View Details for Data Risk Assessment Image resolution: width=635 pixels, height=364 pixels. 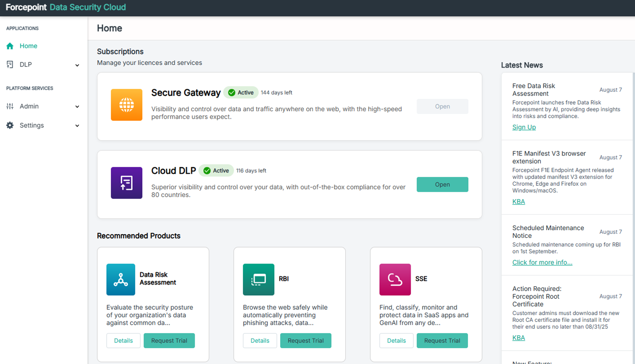[123, 341]
